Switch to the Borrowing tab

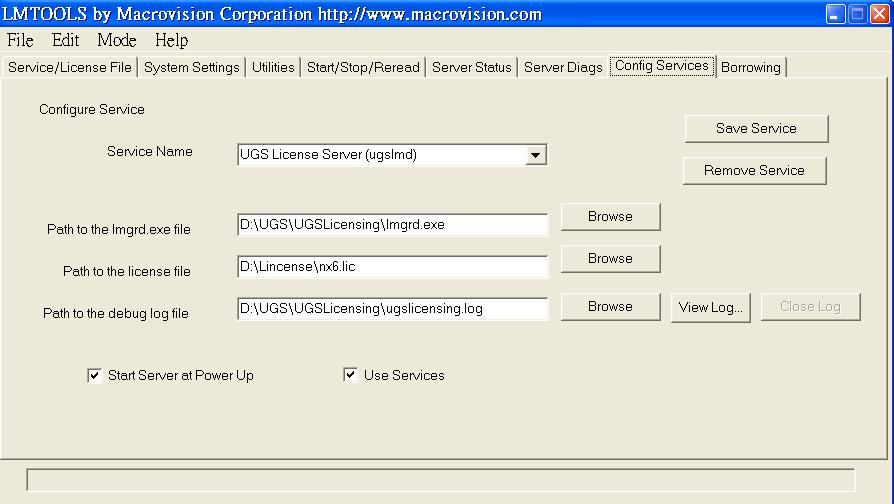pos(751,67)
